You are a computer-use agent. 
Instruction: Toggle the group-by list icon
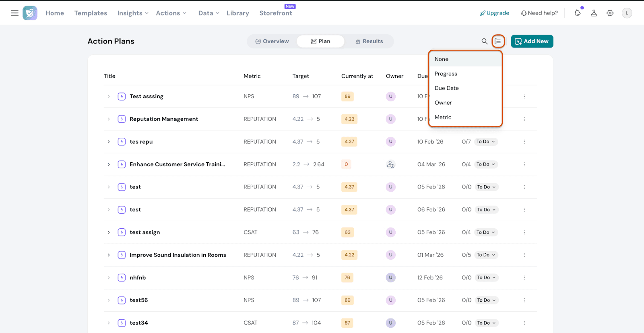pyautogui.click(x=498, y=41)
